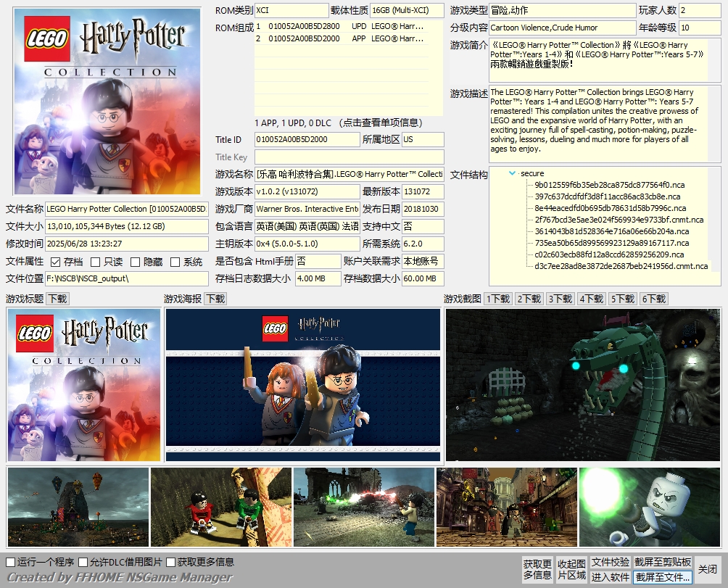728x588 pixels.
Task: Click the 2下載 screenshot download button
Action: pos(529,299)
